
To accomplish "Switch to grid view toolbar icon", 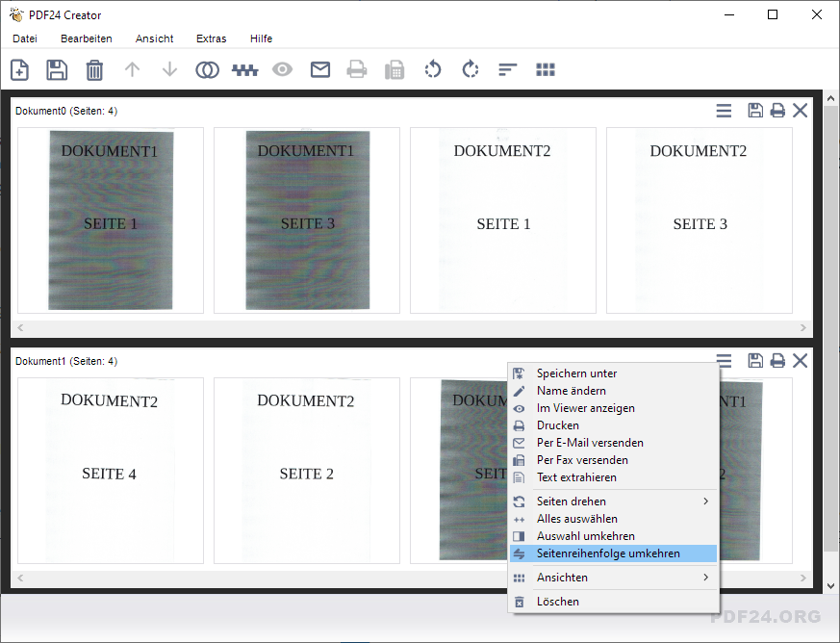I will (x=546, y=70).
